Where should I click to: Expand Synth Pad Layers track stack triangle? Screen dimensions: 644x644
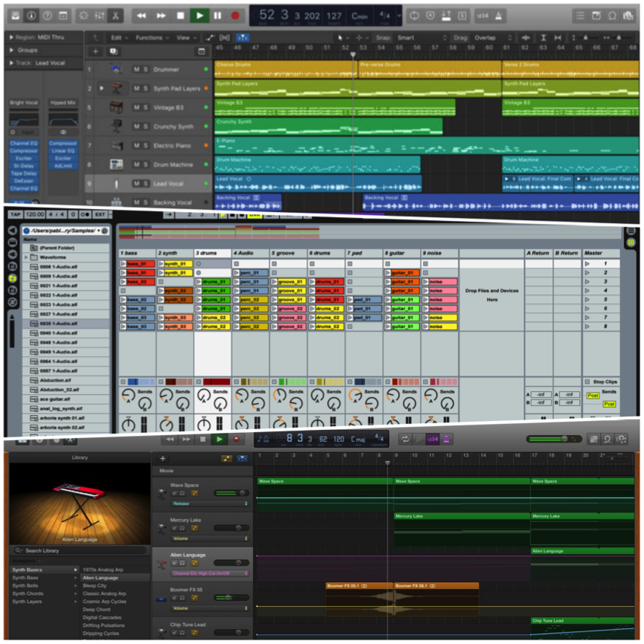(101, 88)
